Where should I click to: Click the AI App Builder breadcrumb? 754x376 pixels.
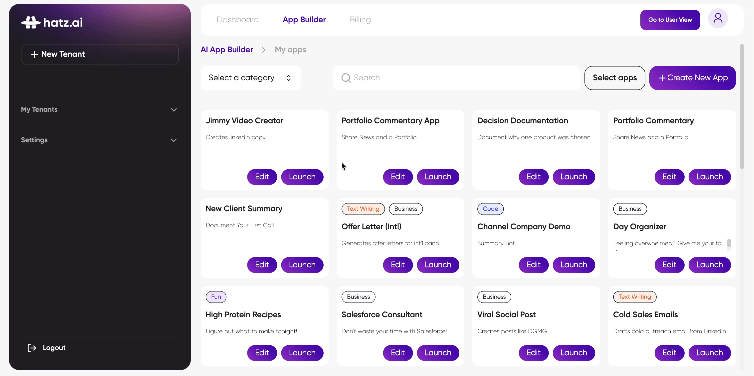pyautogui.click(x=227, y=50)
